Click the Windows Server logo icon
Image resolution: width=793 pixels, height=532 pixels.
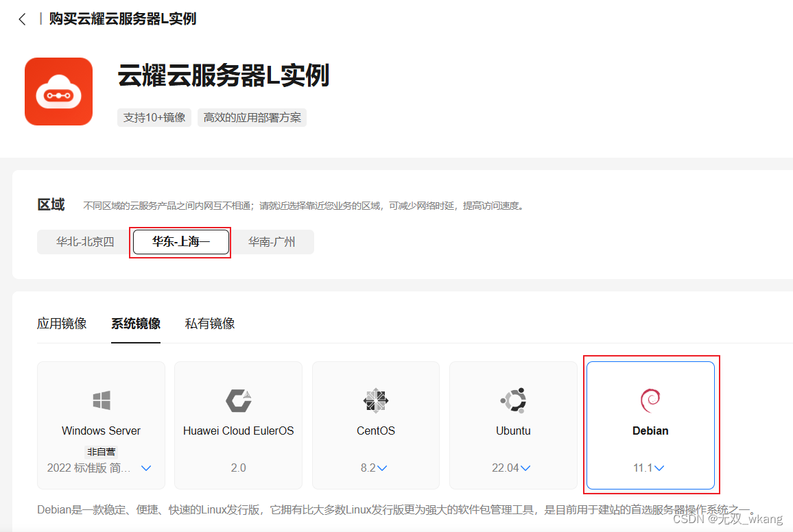point(101,400)
